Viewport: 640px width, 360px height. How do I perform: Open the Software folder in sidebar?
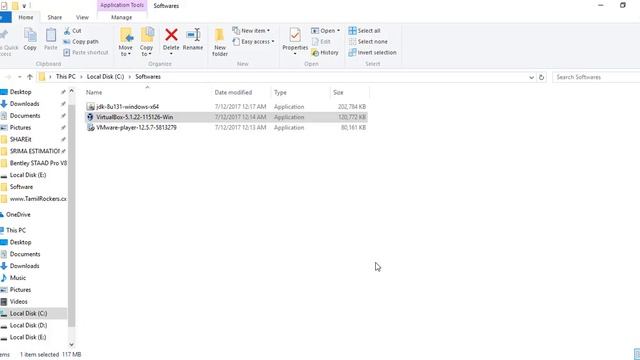[21, 187]
